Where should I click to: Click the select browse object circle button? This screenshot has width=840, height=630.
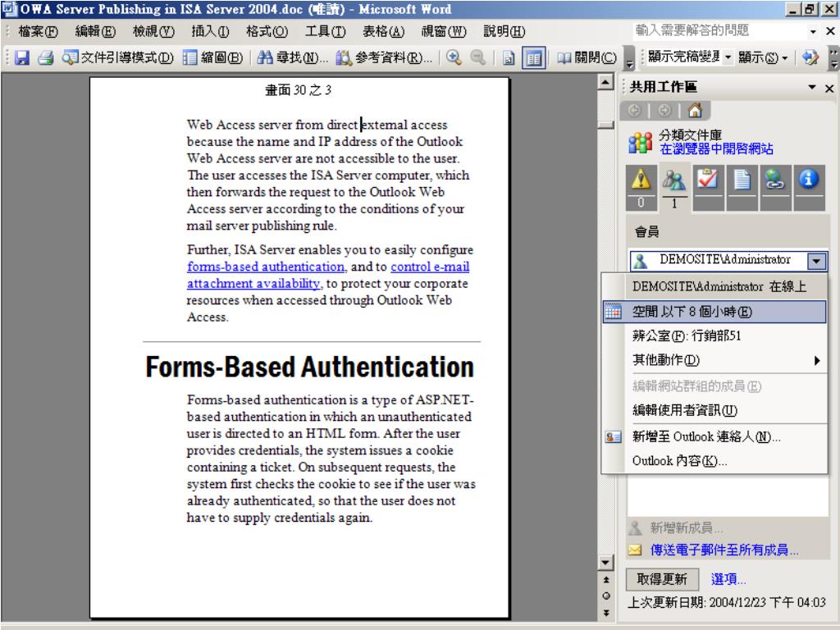(606, 596)
